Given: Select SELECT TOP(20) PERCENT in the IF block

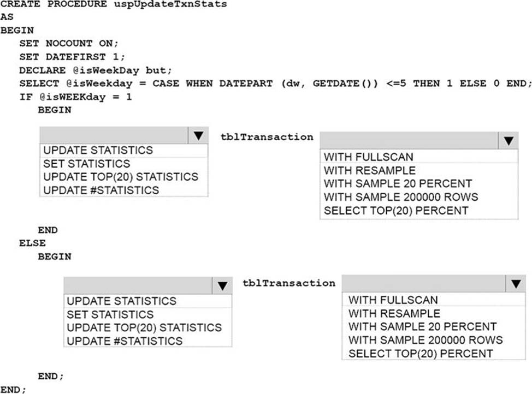Looking at the screenshot, I should click(396, 210).
